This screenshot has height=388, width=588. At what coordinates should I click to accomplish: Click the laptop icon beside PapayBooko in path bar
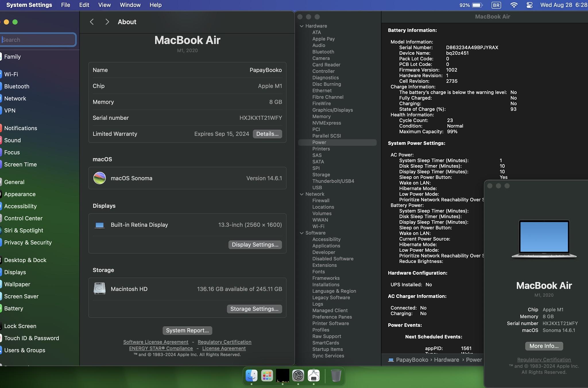tap(391, 360)
